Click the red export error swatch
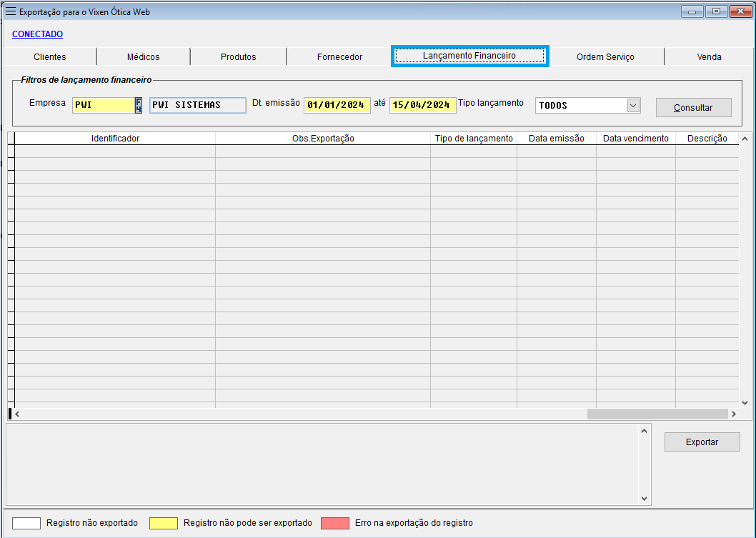The height and width of the screenshot is (538, 756). (x=334, y=523)
